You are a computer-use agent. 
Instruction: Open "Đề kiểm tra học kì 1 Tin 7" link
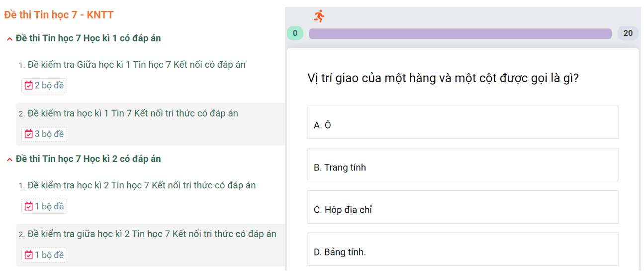coord(133,114)
